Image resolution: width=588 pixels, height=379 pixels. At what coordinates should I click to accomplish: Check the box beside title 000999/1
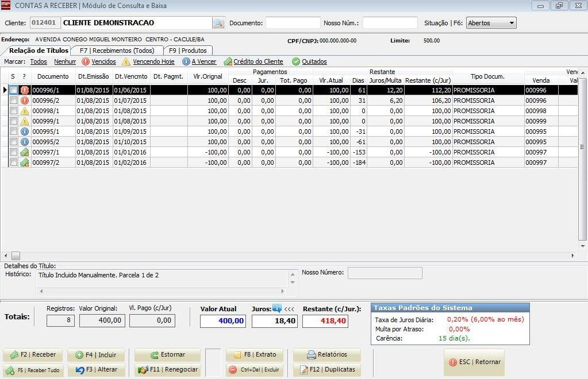(x=13, y=121)
